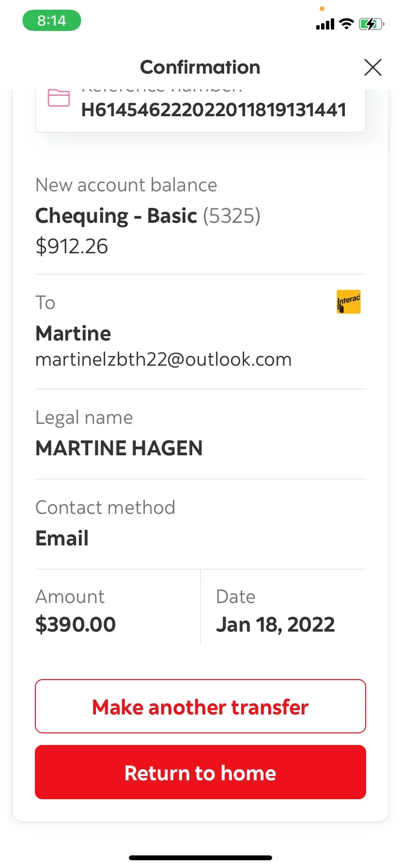Image resolution: width=401 pixels, height=868 pixels.
Task: Tap the $390.00 transfer amount
Action: click(76, 624)
